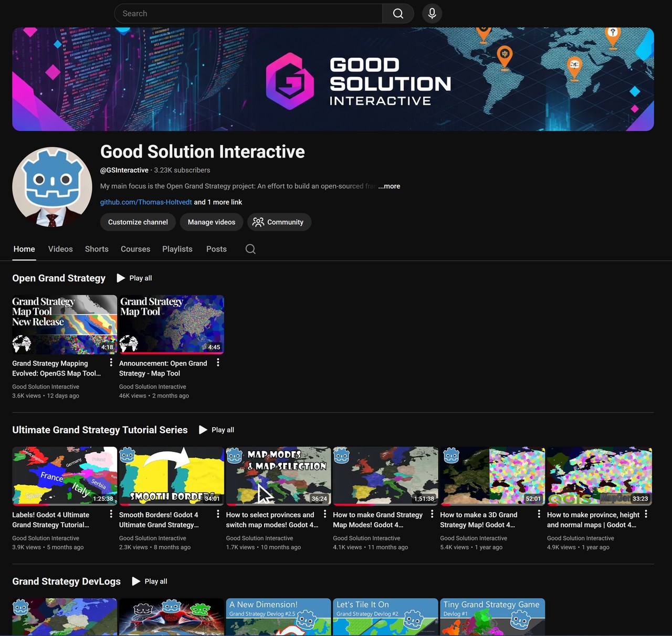Expand the channel description with the more link
The width and height of the screenshot is (672, 636).
point(389,186)
